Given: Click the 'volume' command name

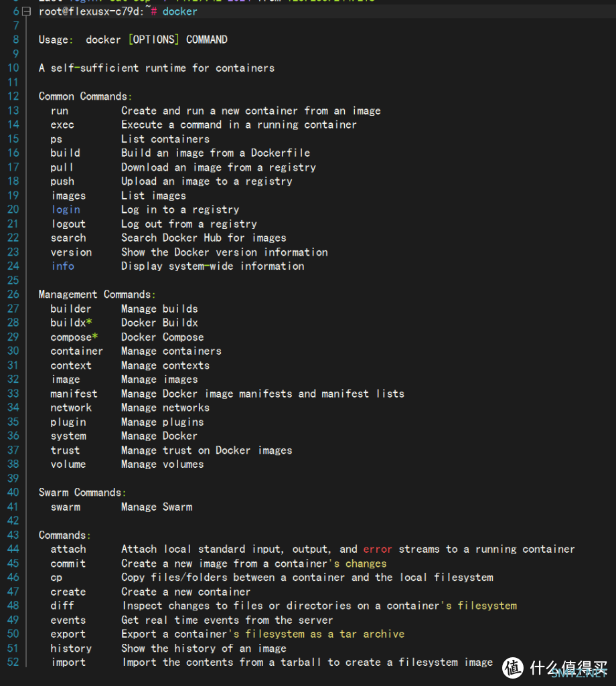Looking at the screenshot, I should tap(68, 464).
